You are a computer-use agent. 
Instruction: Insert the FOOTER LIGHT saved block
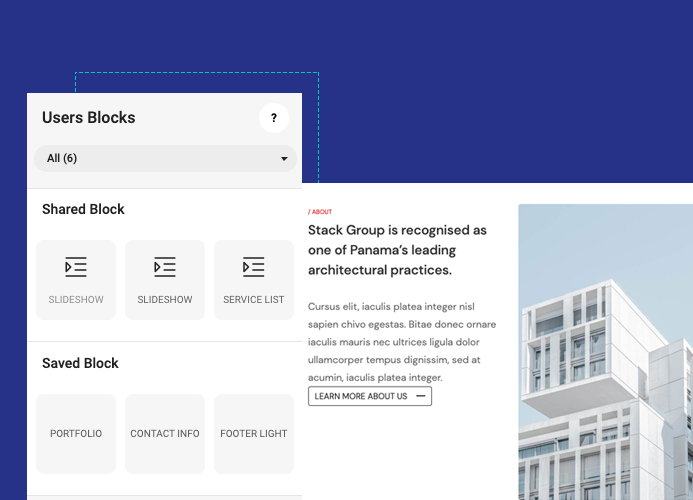click(x=254, y=434)
